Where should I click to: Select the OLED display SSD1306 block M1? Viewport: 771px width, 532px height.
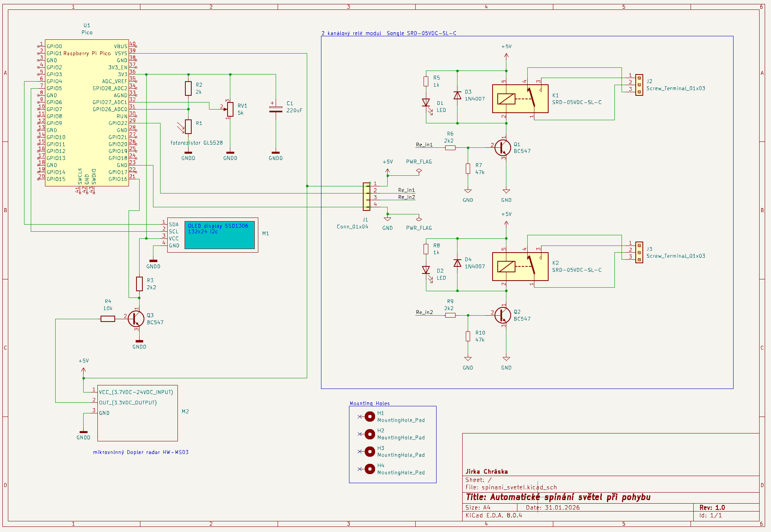pyautogui.click(x=220, y=235)
